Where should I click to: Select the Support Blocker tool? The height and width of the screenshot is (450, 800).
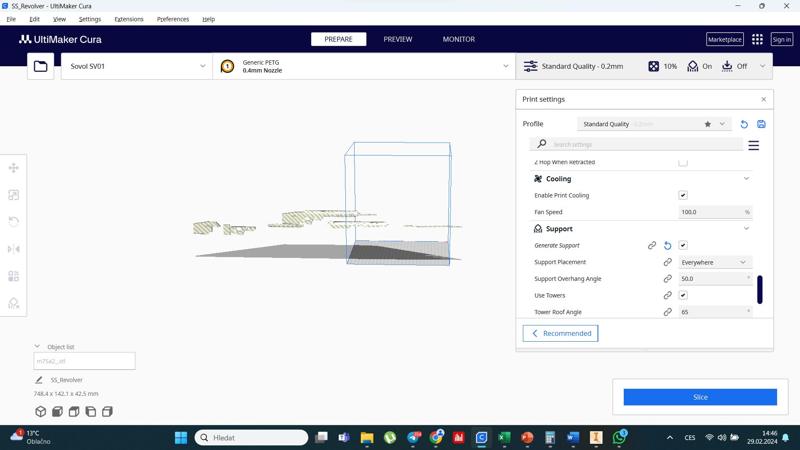[x=14, y=303]
